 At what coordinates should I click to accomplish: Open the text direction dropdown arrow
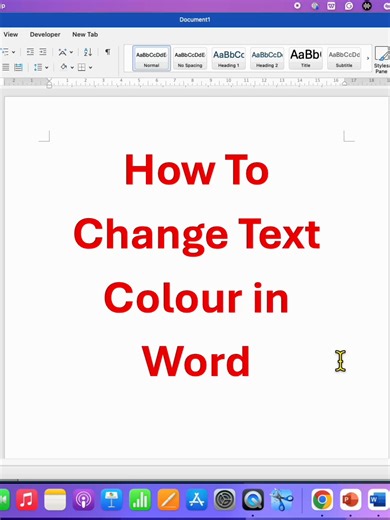[x=71, y=52]
